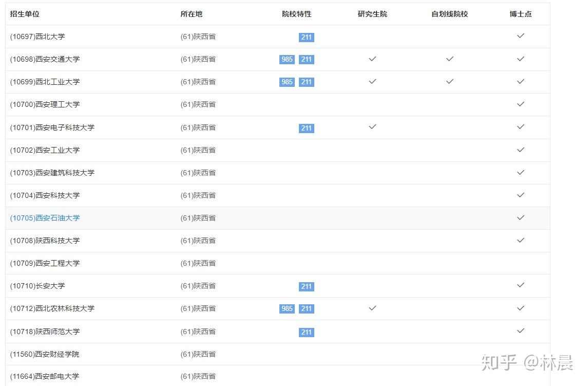Viewport: 588px width, 386px height.
Task: Click 博士点 checkmark for 陕西科技大学
Action: click(521, 241)
